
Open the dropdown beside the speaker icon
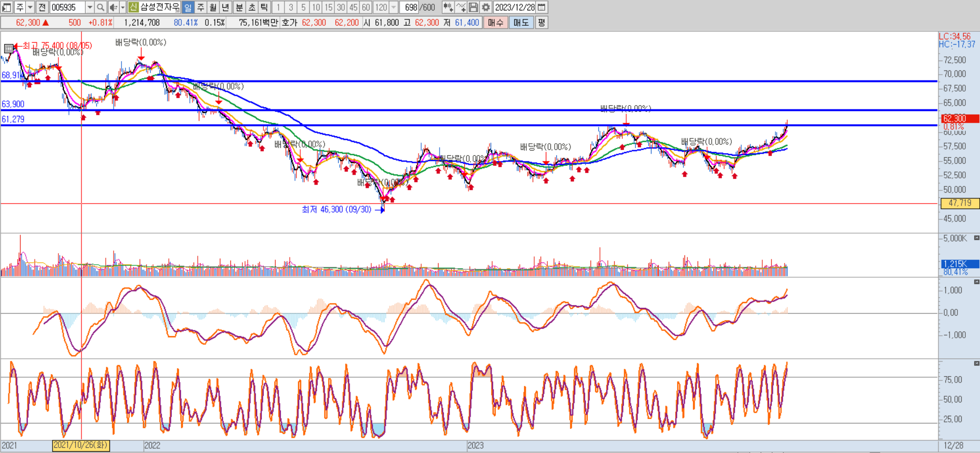click(122, 7)
